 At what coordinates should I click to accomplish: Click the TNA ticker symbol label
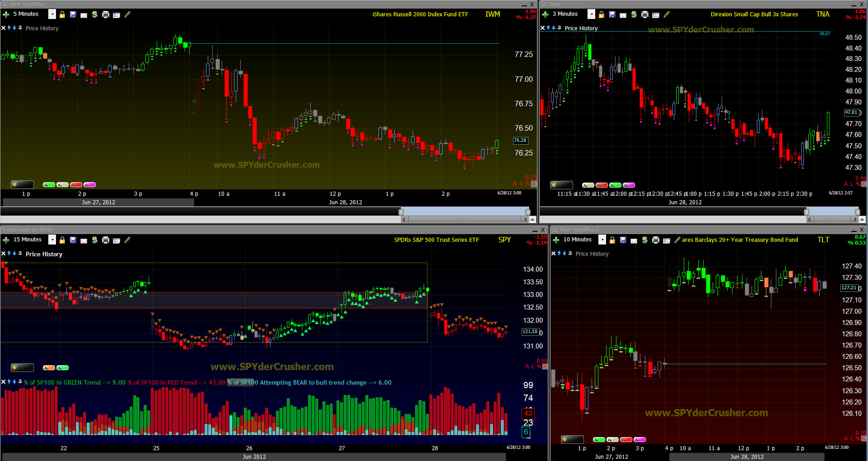pyautogui.click(x=823, y=14)
